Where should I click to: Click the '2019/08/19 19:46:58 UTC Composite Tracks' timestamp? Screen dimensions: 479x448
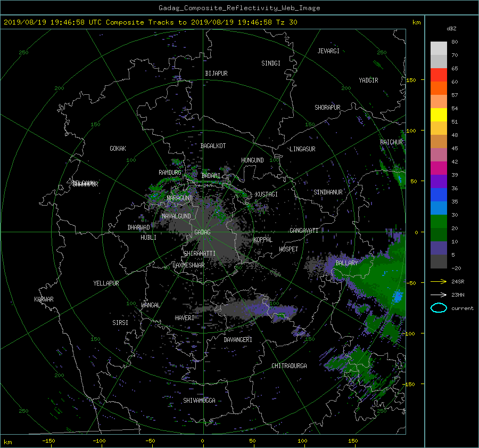(89, 22)
